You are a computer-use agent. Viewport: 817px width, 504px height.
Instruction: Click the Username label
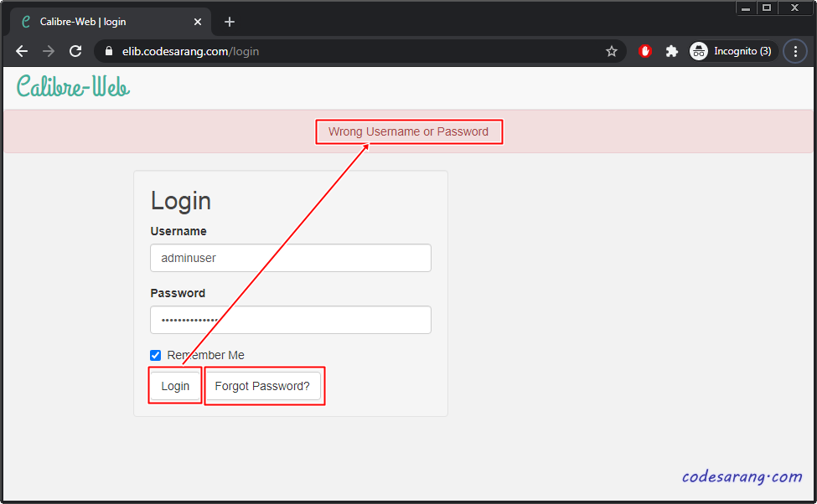click(178, 231)
